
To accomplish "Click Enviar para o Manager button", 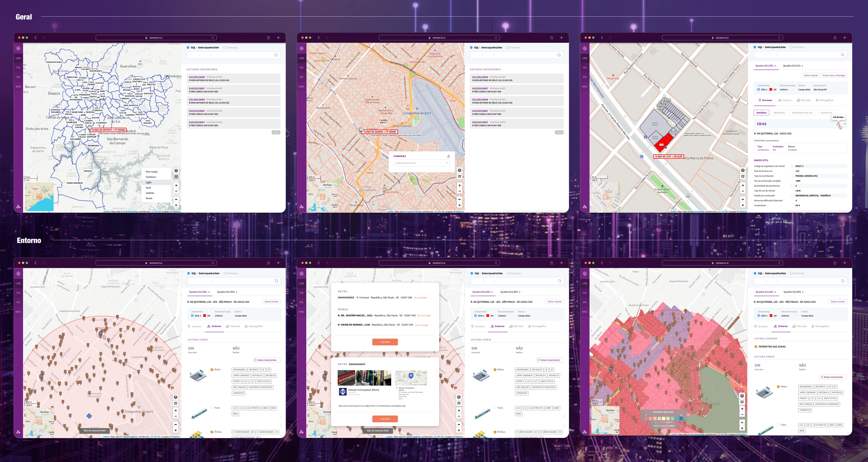I will [x=834, y=75].
